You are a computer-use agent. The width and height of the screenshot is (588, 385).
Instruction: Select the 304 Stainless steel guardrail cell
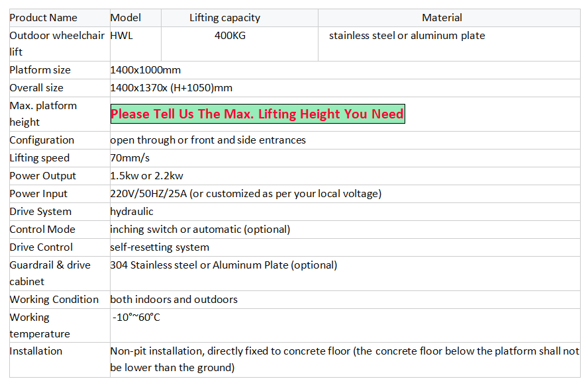(224, 265)
